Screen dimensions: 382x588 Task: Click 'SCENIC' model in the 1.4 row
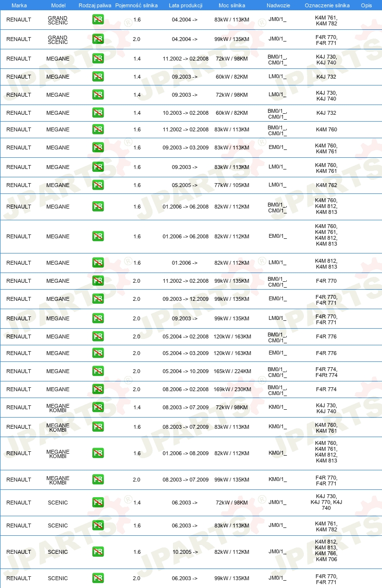pyautogui.click(x=58, y=503)
